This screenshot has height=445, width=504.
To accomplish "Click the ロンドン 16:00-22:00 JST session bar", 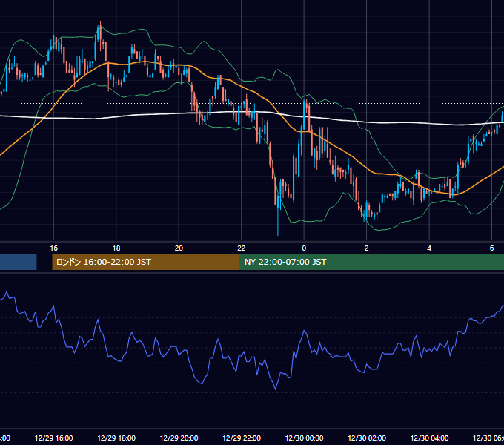I will point(146,262).
